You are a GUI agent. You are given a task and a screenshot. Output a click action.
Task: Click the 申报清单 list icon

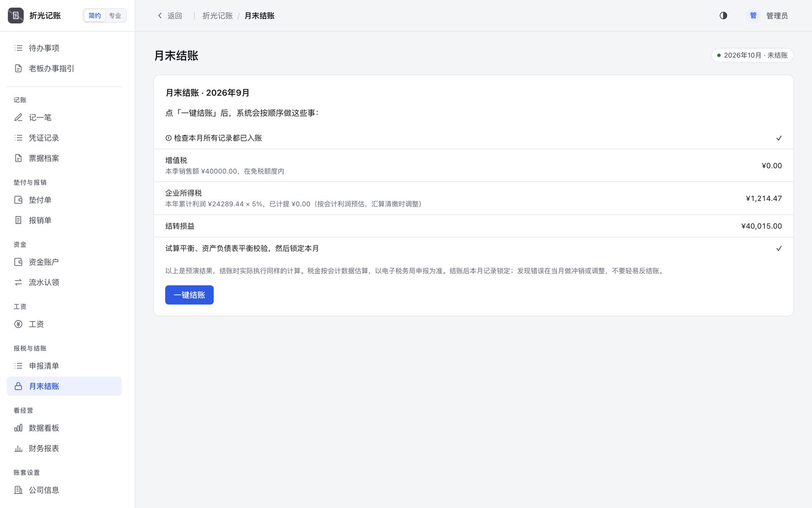click(18, 366)
